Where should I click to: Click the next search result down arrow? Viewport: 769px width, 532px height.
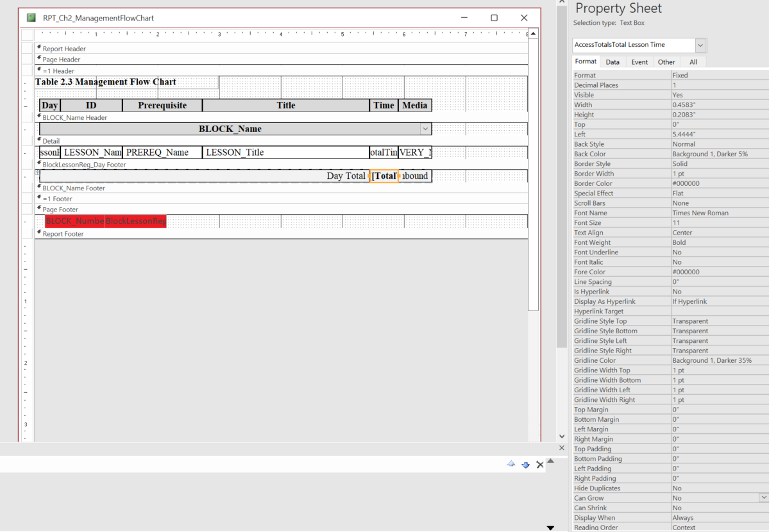(x=526, y=465)
